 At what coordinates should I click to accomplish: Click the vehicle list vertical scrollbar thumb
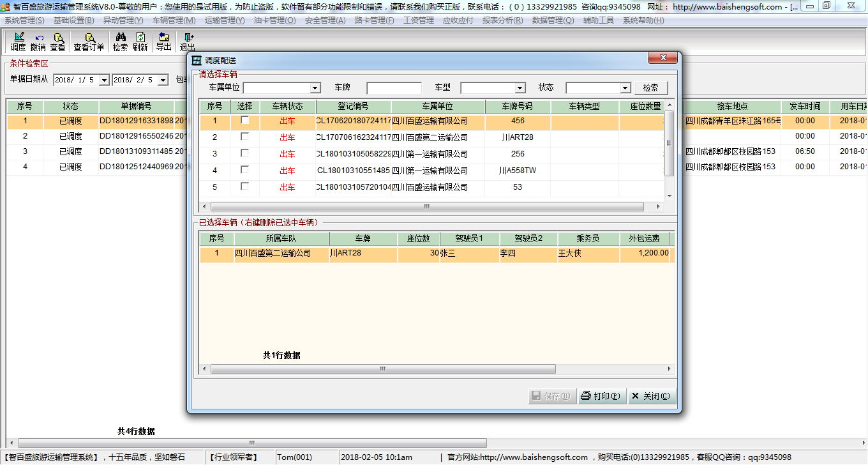[670, 143]
